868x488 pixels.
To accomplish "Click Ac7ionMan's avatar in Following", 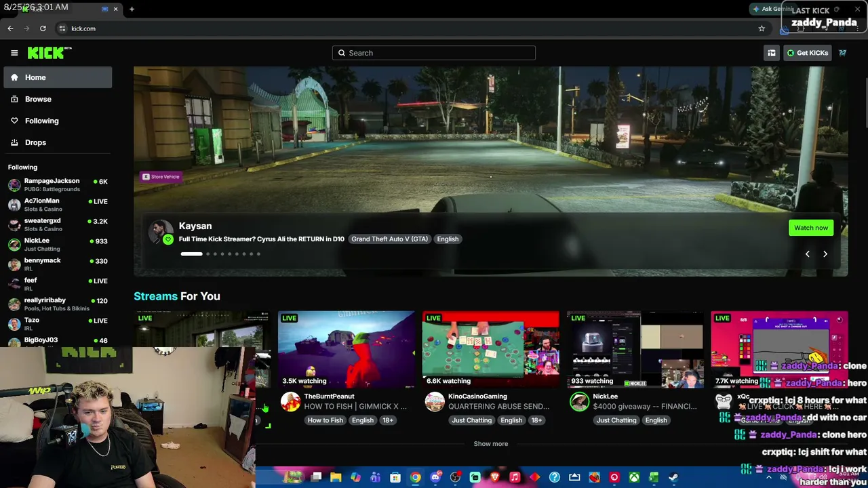I will pos(14,205).
